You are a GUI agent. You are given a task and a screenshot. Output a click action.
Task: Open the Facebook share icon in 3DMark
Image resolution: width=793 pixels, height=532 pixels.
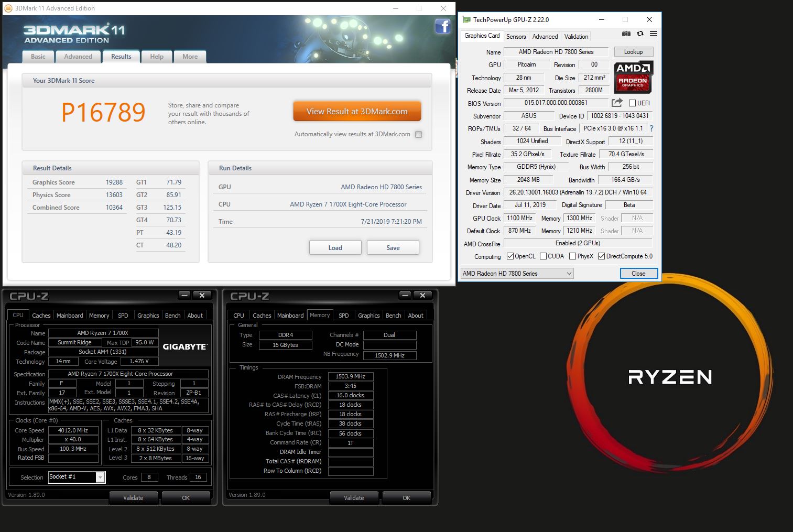(443, 26)
